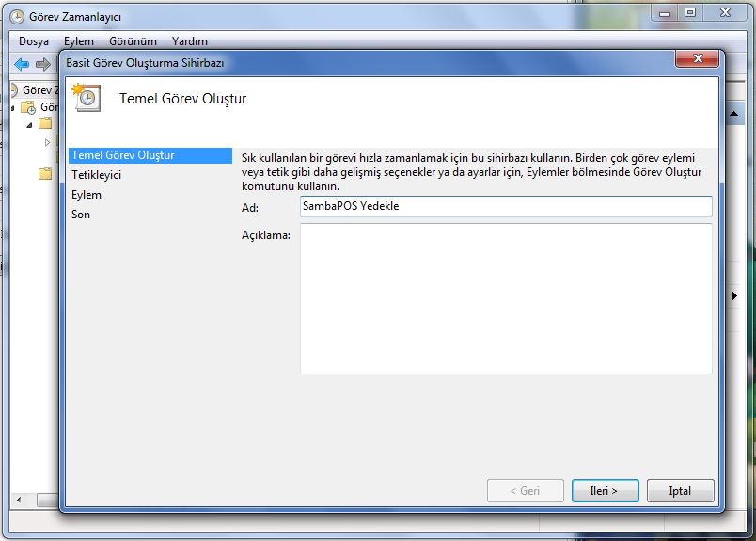Click the Görev Zamanlayıcı title bar clock icon

coord(17,16)
